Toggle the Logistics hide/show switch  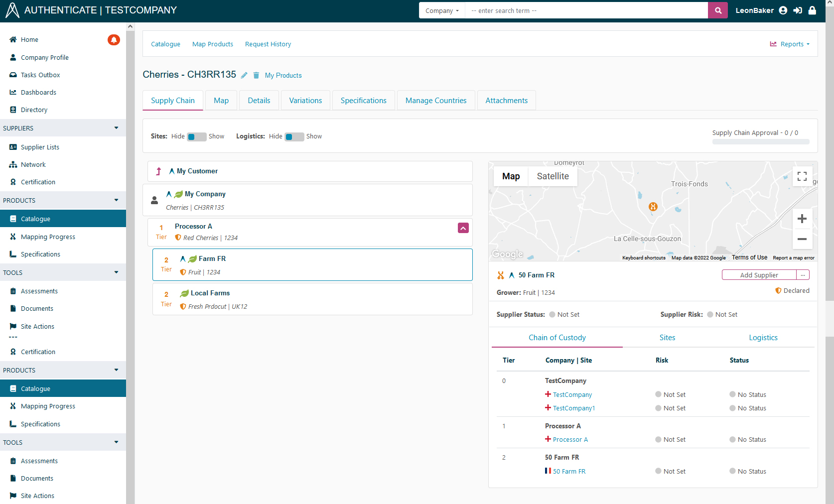[294, 137]
